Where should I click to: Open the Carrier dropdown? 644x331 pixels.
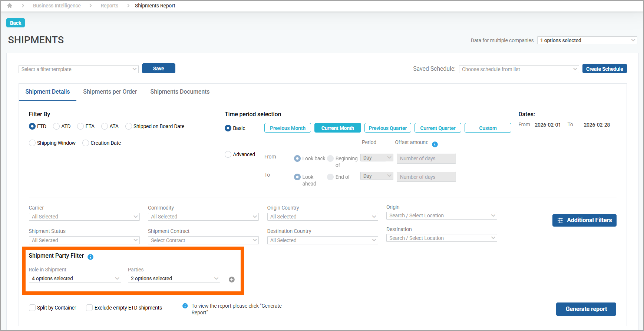coord(84,217)
